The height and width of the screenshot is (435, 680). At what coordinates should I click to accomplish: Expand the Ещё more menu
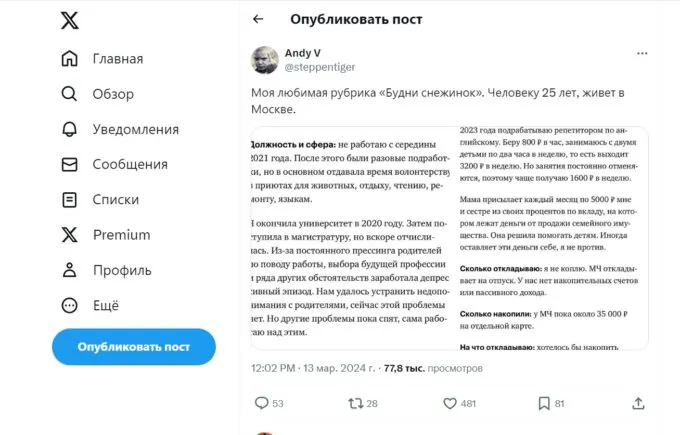[x=69, y=305]
